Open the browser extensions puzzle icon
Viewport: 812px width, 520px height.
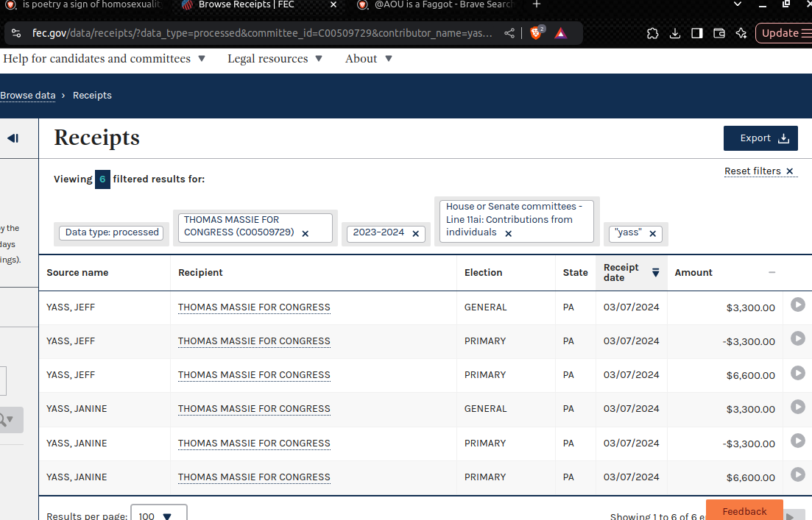[652, 33]
